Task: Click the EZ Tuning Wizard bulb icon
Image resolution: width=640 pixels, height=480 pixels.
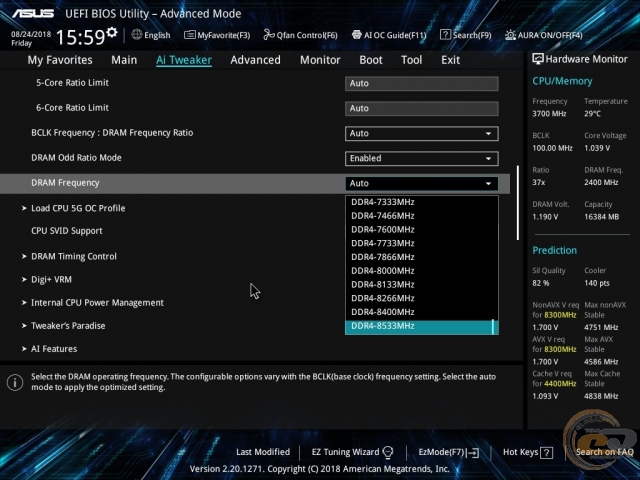Action: point(388,452)
